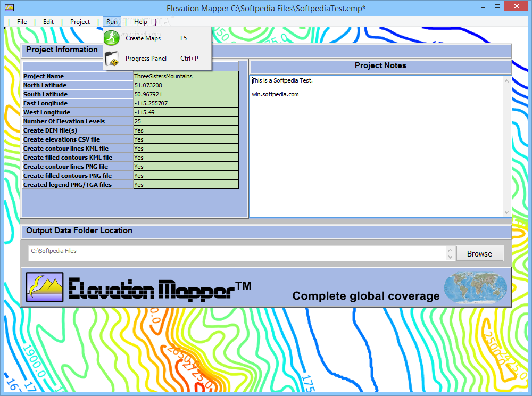Click Yes value for Create elevations CSV file

point(186,139)
